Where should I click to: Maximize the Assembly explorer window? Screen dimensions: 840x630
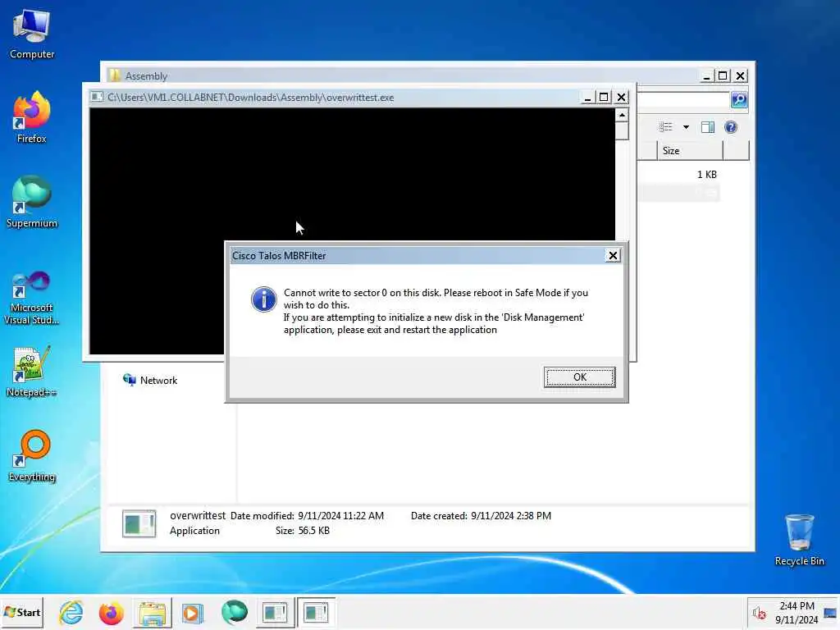point(723,76)
